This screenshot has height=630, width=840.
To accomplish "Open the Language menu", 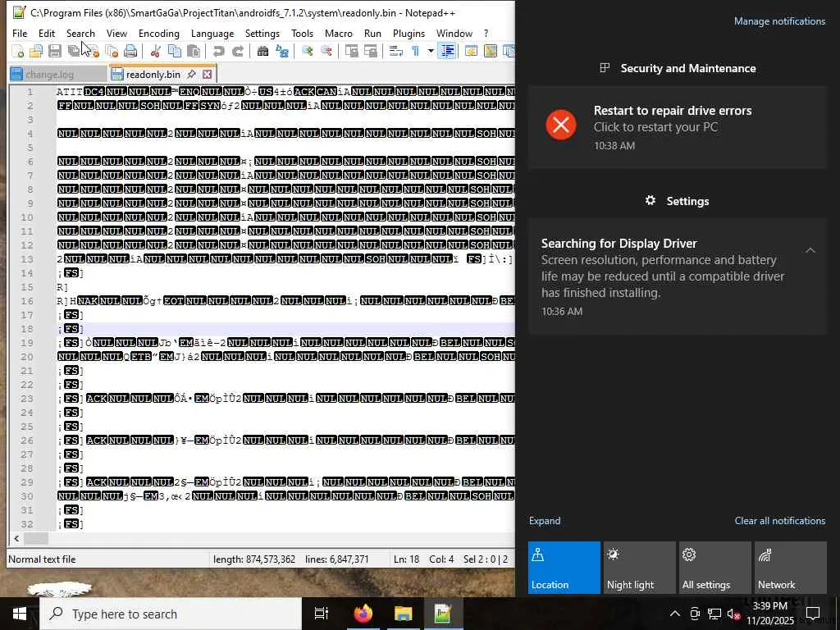I will point(212,33).
